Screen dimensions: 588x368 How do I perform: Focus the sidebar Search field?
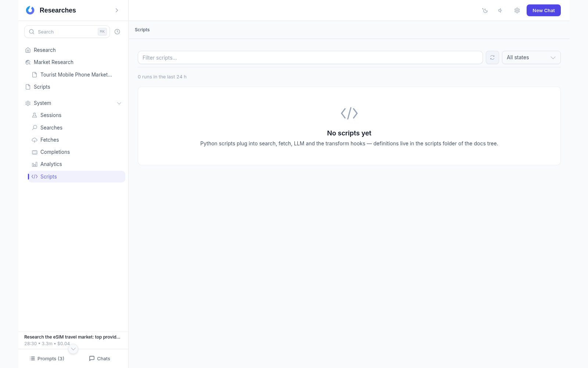coord(67,32)
